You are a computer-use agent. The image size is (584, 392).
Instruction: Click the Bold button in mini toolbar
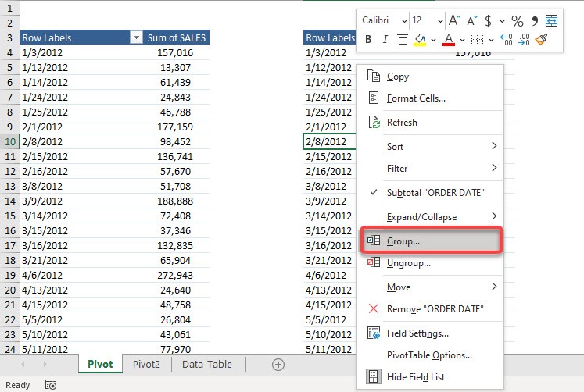(368, 39)
